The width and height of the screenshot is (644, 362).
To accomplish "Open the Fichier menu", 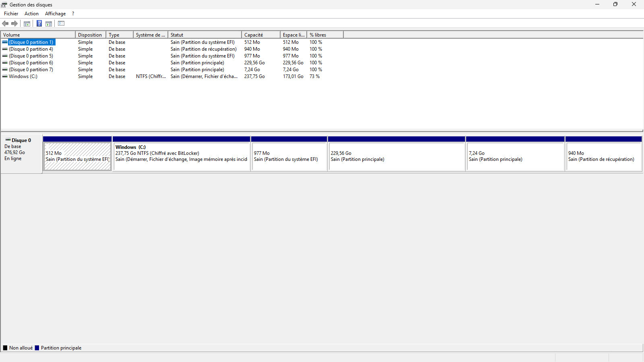I will point(11,14).
